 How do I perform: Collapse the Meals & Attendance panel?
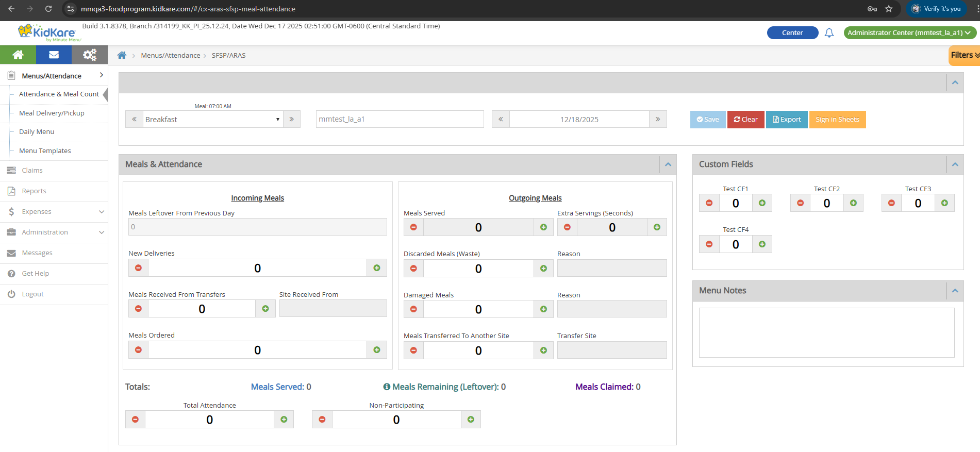[x=668, y=164]
